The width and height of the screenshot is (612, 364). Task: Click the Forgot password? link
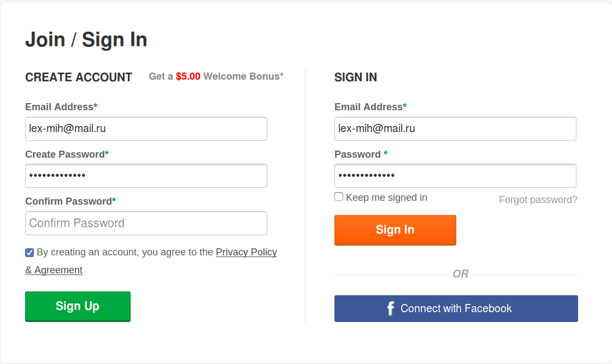click(x=538, y=200)
